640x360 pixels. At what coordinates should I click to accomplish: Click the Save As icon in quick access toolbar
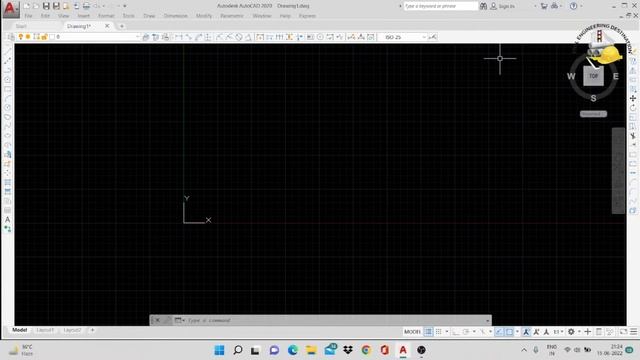(x=56, y=6)
